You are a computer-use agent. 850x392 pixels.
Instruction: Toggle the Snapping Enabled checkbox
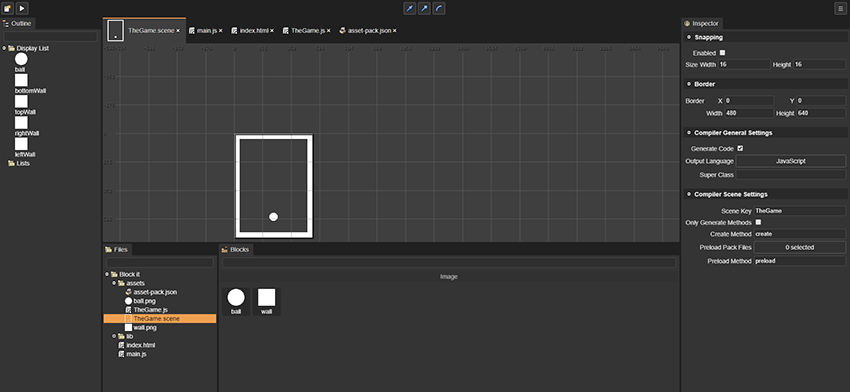coord(722,53)
